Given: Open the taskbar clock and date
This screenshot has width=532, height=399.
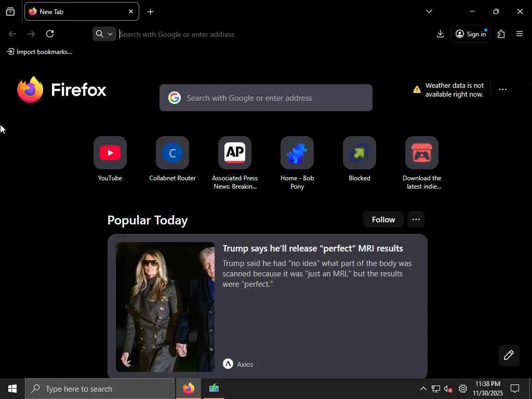Looking at the screenshot, I should tap(487, 389).
